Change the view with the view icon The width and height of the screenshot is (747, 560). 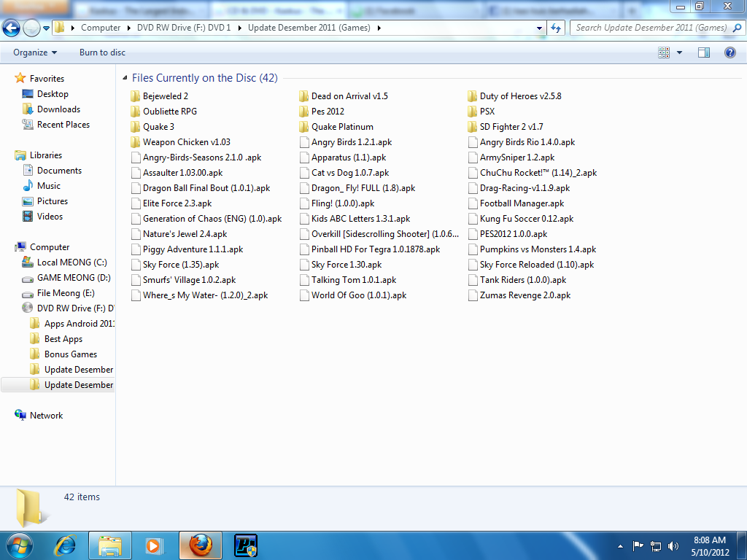(664, 52)
